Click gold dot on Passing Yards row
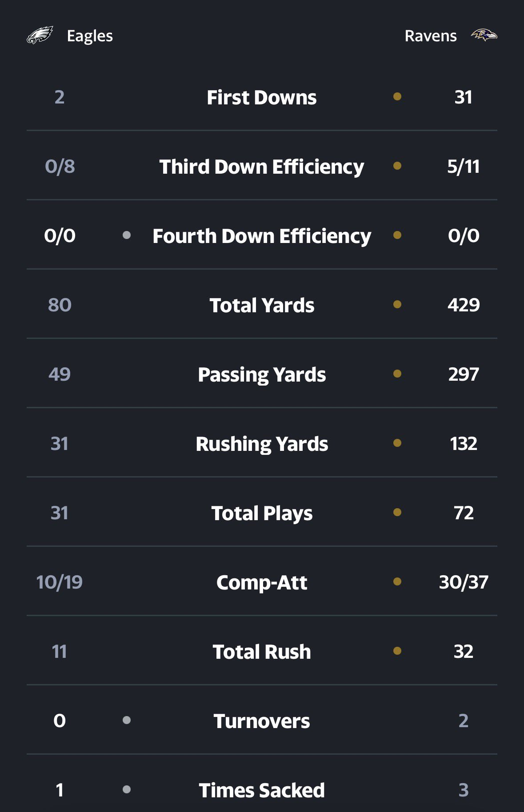 397,374
